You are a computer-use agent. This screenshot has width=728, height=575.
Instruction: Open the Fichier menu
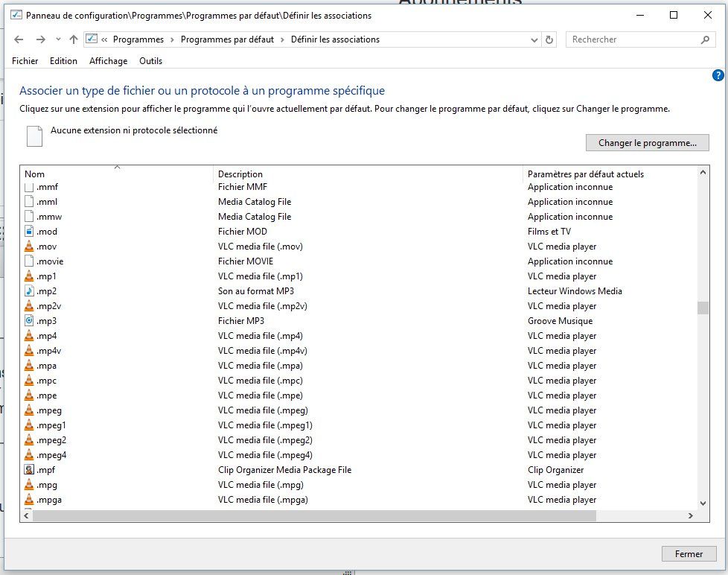tap(25, 61)
